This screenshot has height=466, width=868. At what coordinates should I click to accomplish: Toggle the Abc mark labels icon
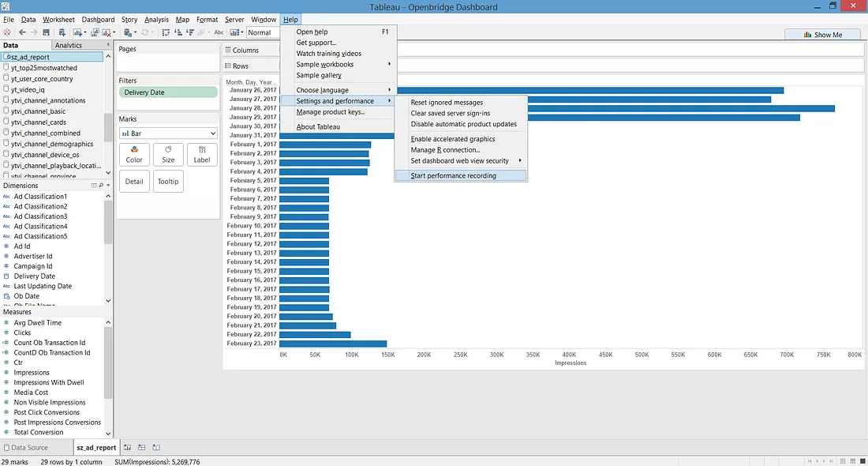pos(219,32)
